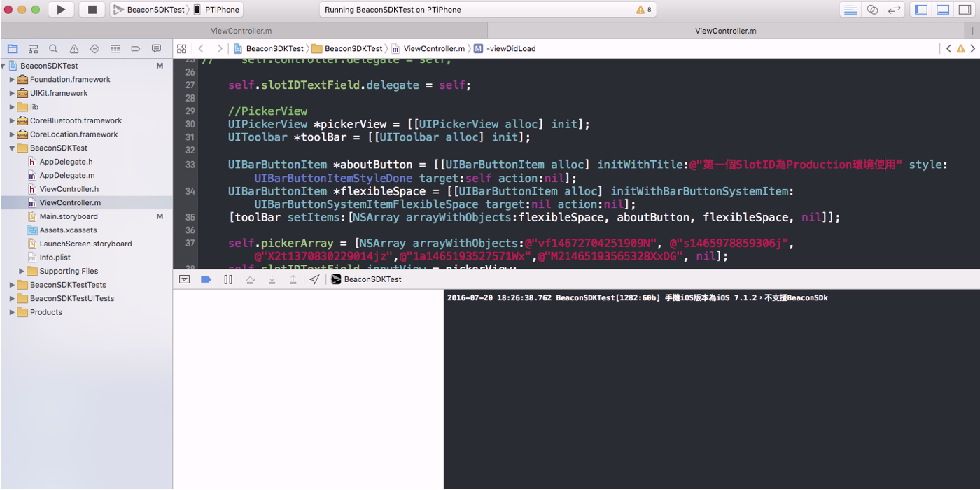Open AppDelegate.h in navigator

pyautogui.click(x=66, y=162)
